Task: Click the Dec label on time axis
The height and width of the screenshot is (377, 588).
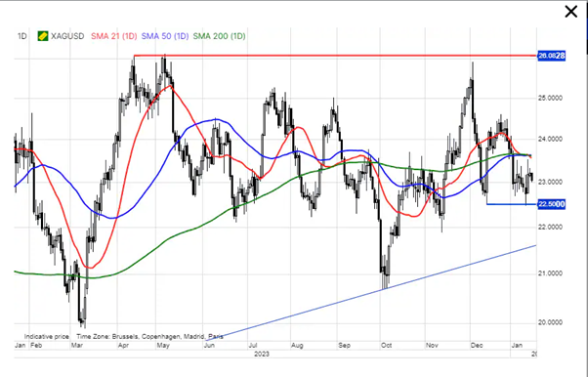Action: [477, 345]
